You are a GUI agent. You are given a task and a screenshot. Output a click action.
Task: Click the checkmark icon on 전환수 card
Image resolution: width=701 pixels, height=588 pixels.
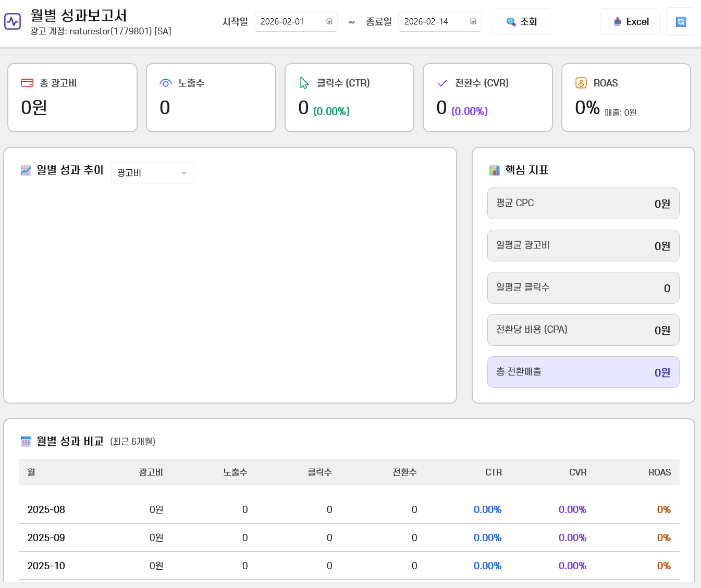[x=441, y=82]
